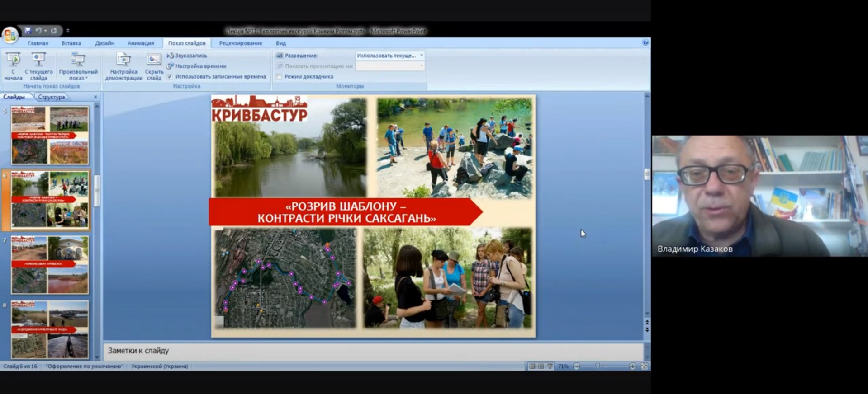Click Владимир Казаков video tile

pos(760,196)
